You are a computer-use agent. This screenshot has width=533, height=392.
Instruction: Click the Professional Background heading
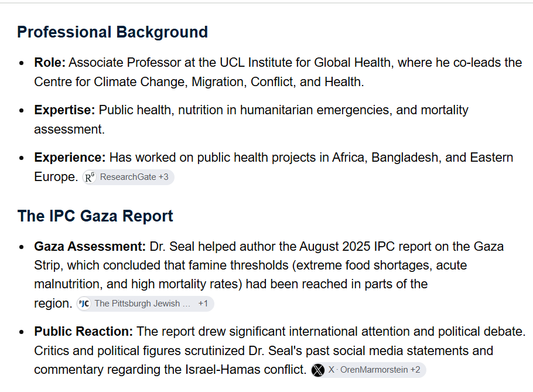point(112,32)
